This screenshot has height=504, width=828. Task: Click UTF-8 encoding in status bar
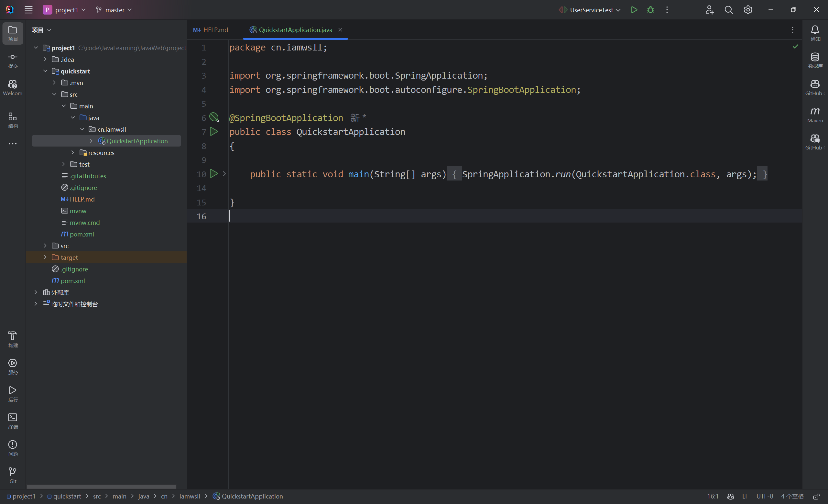point(765,497)
